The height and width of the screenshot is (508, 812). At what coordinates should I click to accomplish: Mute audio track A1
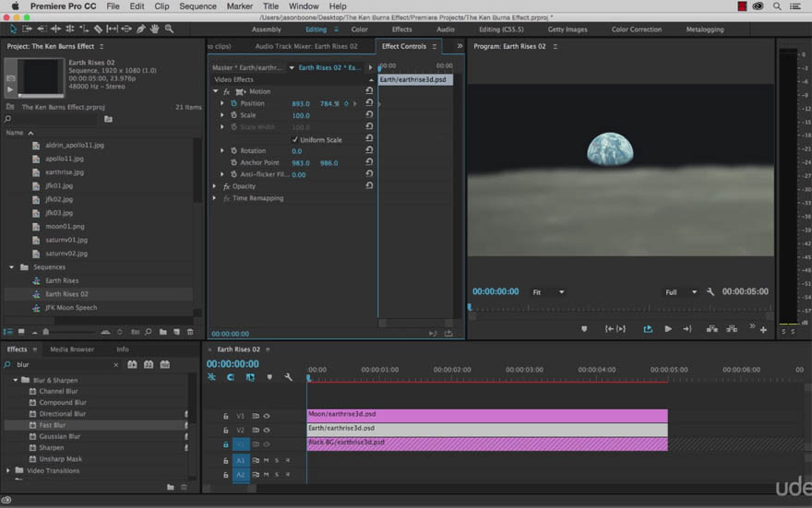[x=266, y=460]
